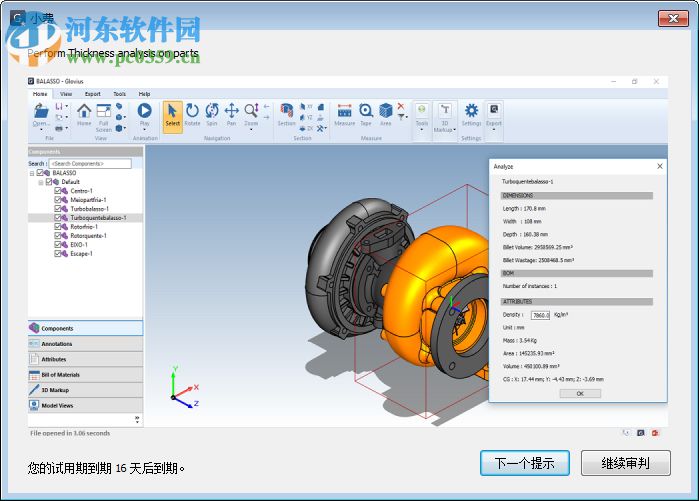Collapse the Default tree node

tap(41, 182)
